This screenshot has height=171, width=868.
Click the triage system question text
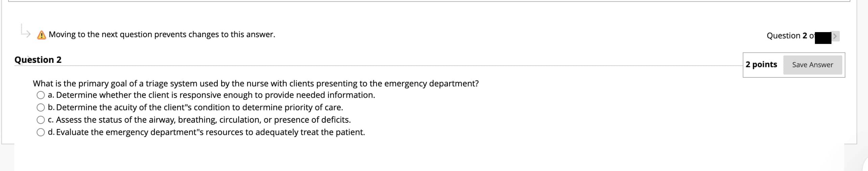point(255,83)
